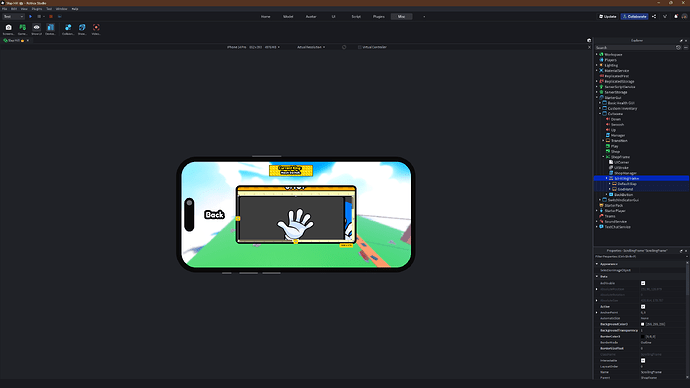Open the View menu
This screenshot has width=690, height=388.
pyautogui.click(x=24, y=9)
